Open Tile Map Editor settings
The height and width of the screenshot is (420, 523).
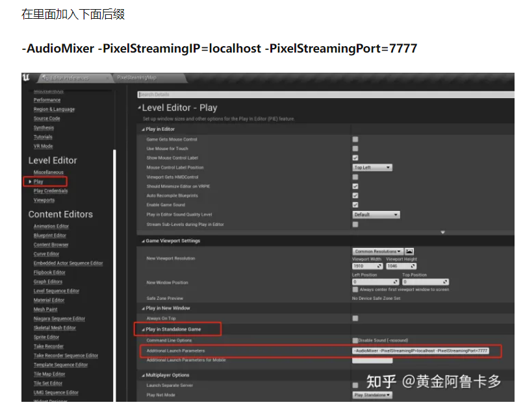pos(49,375)
